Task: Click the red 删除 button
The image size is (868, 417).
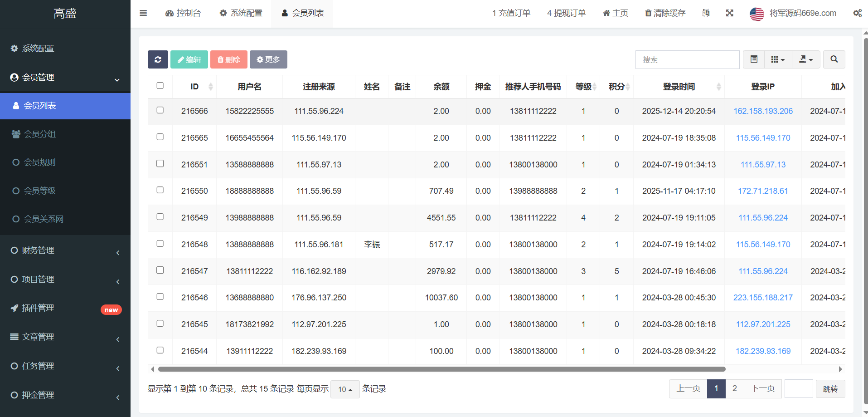Action: tap(228, 59)
